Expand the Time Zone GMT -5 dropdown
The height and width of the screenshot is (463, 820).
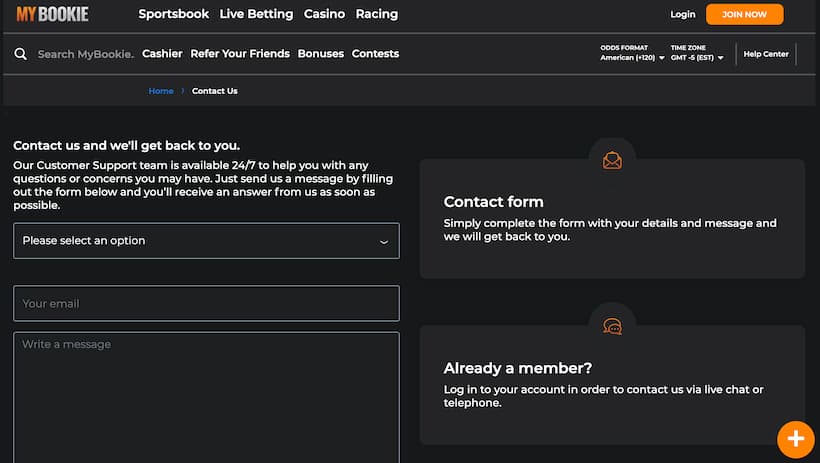click(697, 58)
